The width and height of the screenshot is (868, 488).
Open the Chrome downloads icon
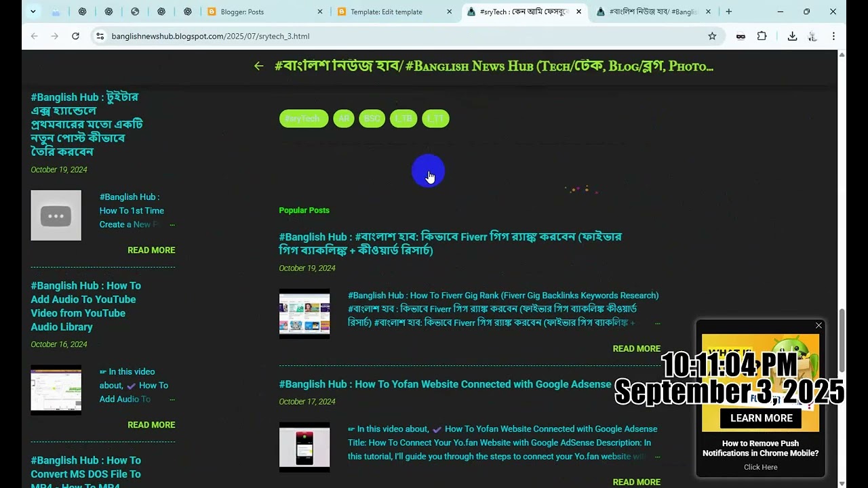(791, 36)
